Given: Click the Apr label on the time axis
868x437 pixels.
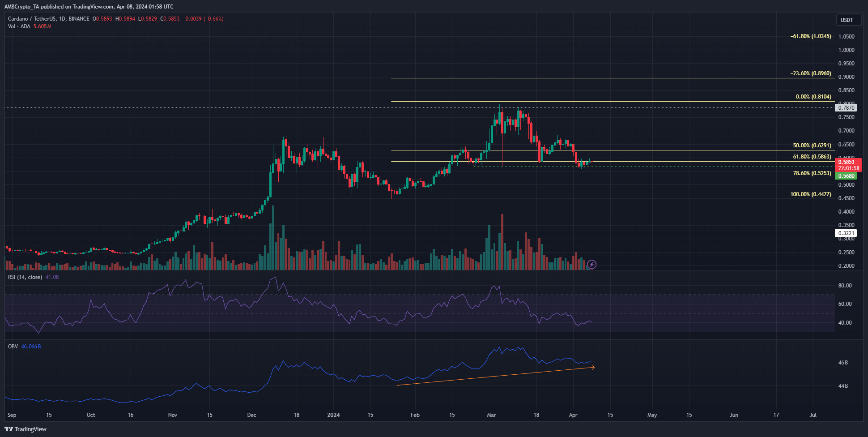Looking at the screenshot, I should coord(573,415).
